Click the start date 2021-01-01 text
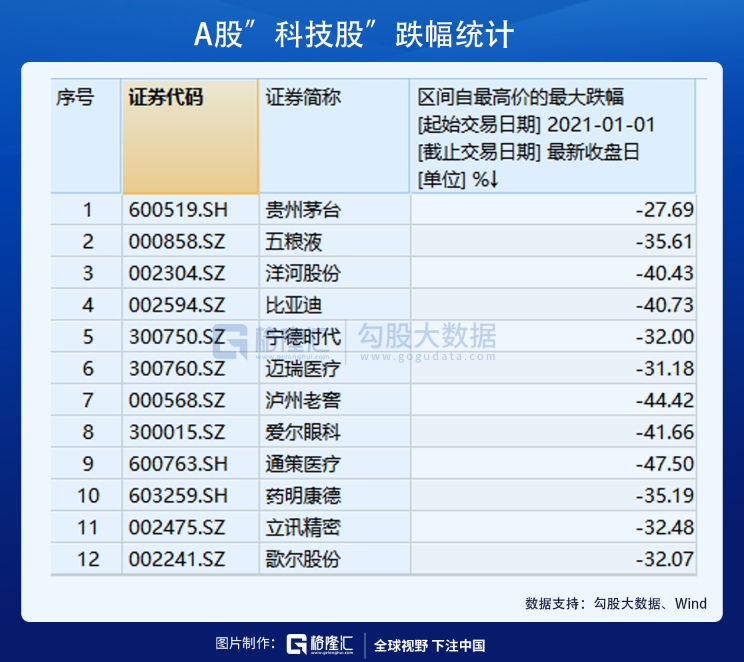 (x=601, y=125)
